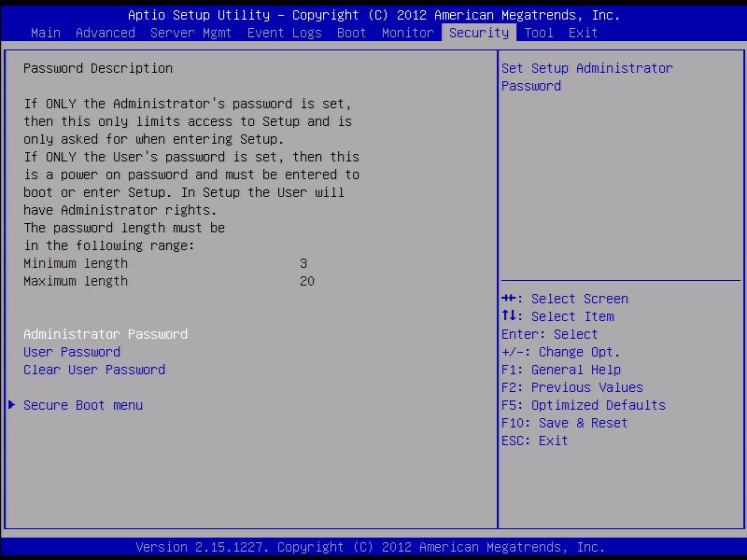
Task: Click the +/-: Change Opt. hint
Action: (561, 352)
